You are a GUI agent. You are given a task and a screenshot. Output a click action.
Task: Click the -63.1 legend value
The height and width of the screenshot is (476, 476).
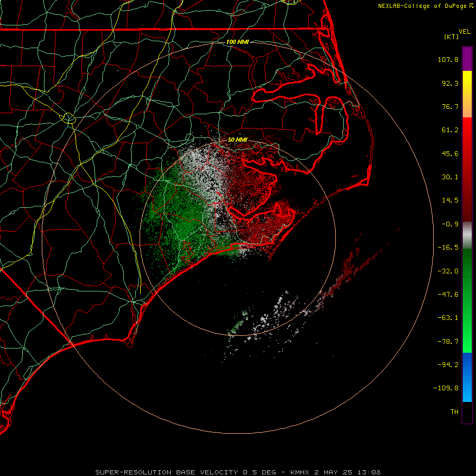click(x=448, y=318)
